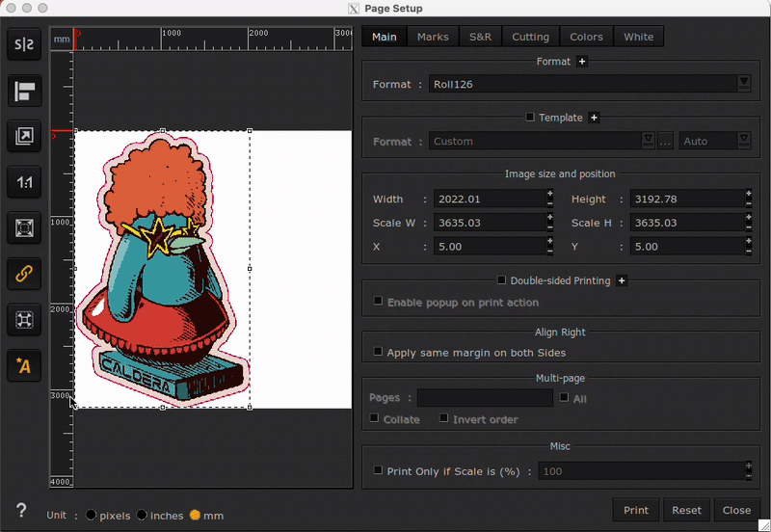Open the Auto dropdown in Template section

[743, 141]
